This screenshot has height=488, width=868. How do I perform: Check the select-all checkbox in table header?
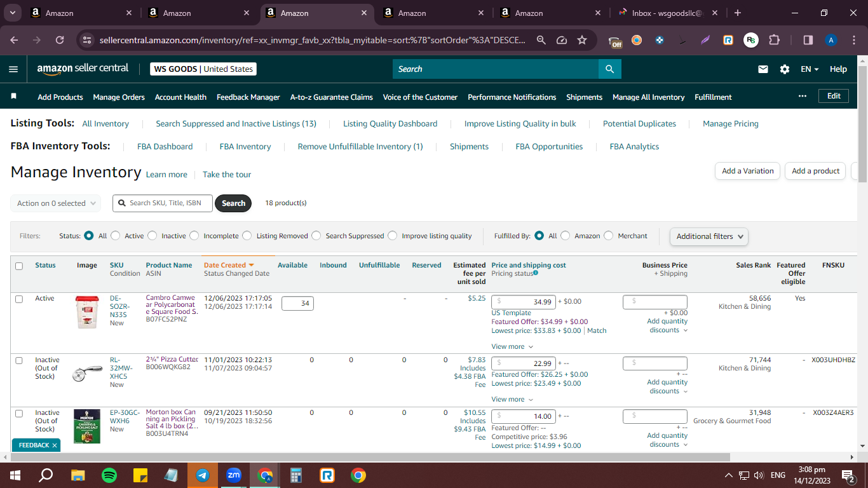pos(19,266)
